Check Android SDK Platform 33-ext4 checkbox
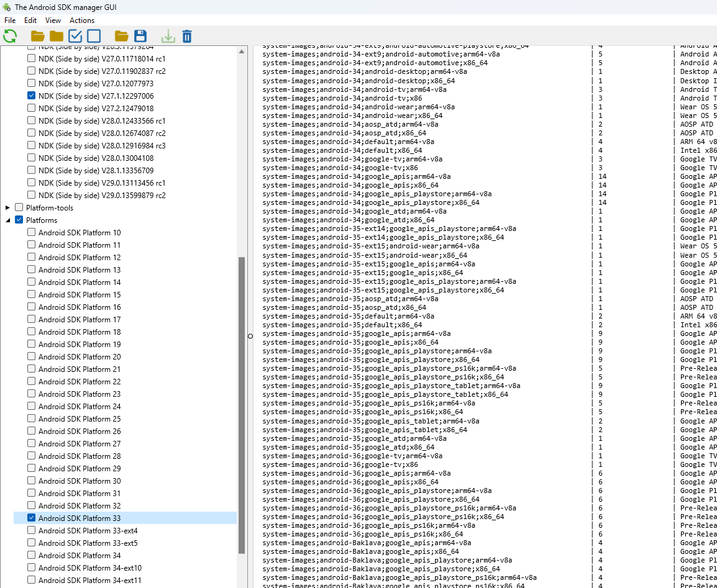 tap(31, 530)
